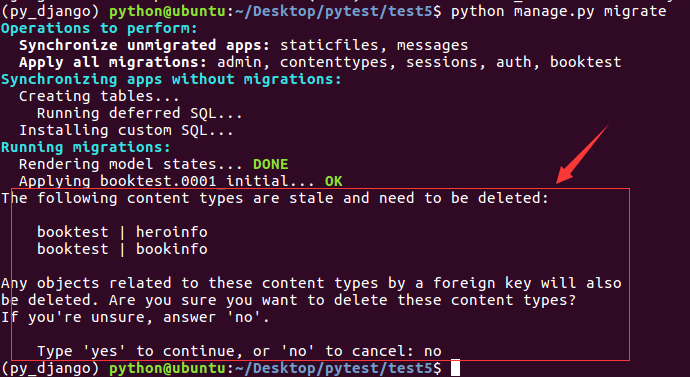Click 'booktest | bookinfo' content type entry
Screen dimensions: 690x377
(x=122, y=249)
